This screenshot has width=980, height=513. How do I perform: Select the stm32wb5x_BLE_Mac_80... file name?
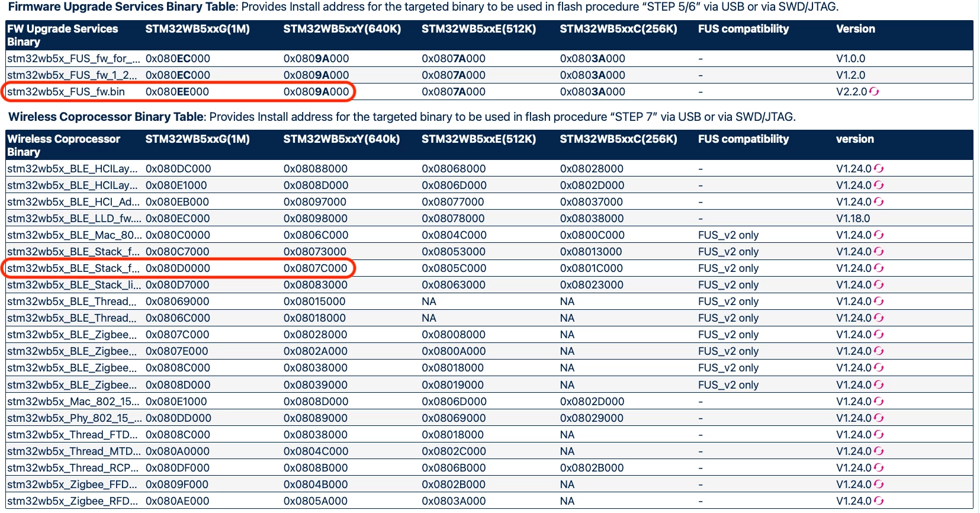pos(73,235)
